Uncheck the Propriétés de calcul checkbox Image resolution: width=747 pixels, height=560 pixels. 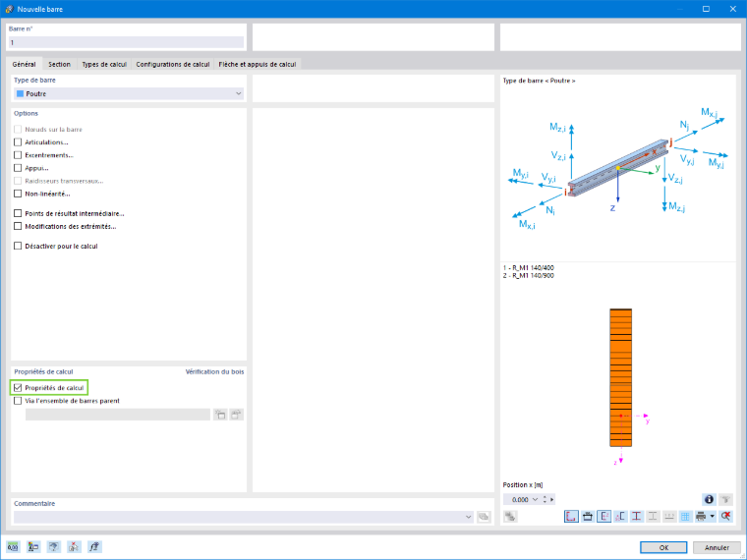click(x=18, y=388)
